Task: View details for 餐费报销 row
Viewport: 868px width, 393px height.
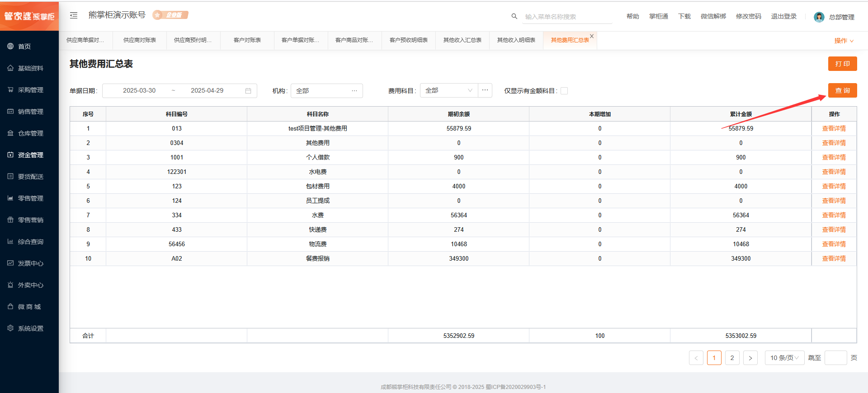Action: [834, 258]
